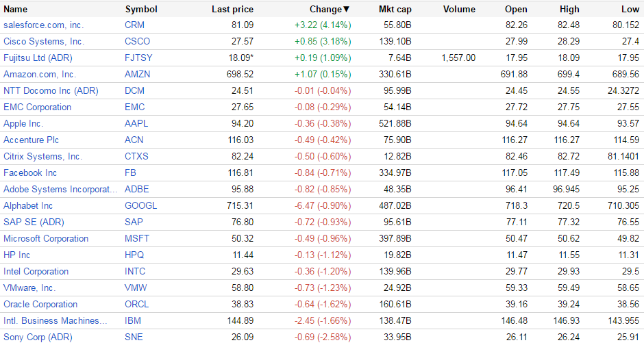Open the Intel Corporation link
644x345 pixels.
(x=36, y=271)
